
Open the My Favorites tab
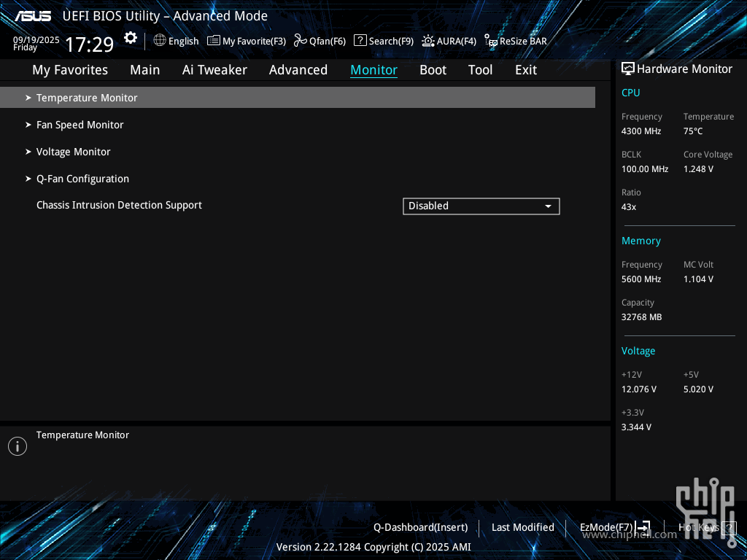click(70, 70)
